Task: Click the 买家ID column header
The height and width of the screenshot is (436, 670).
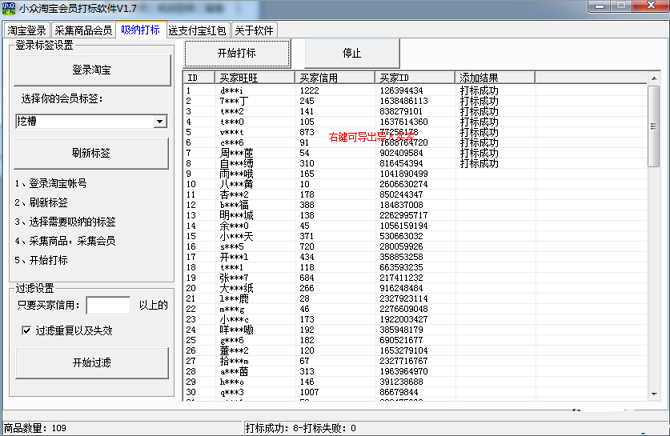Action: pyautogui.click(x=414, y=78)
